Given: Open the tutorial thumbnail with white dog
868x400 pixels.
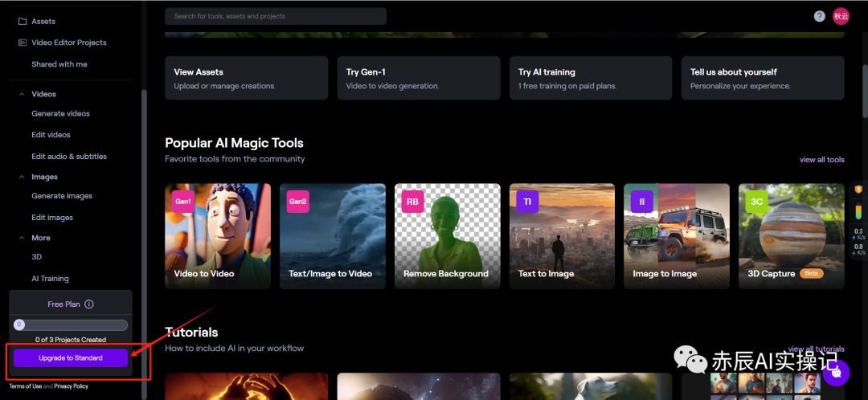Looking at the screenshot, I should point(591,386).
